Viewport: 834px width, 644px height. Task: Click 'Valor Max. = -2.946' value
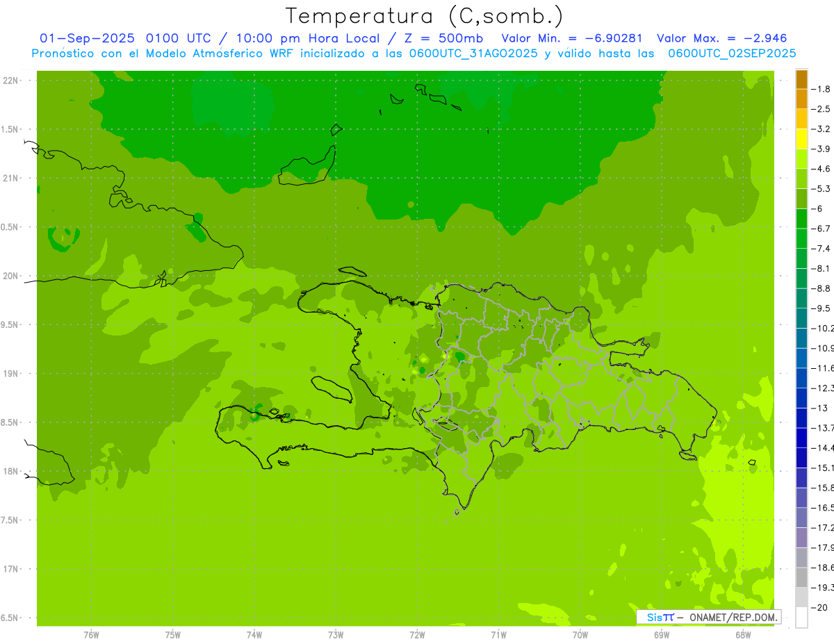(721, 38)
